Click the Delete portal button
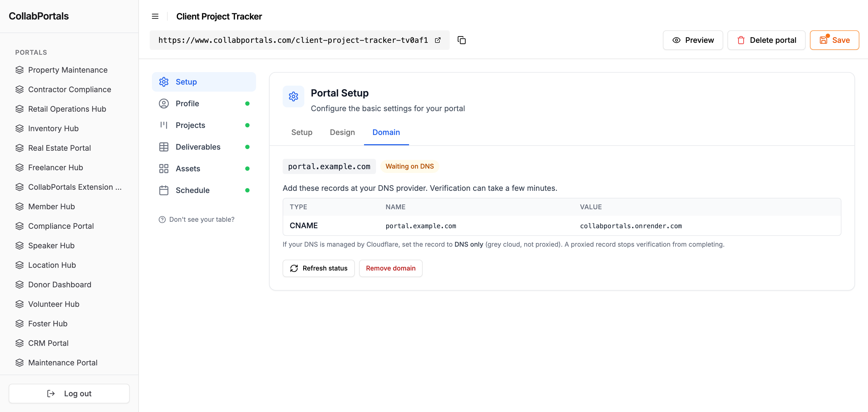This screenshot has width=868, height=412. [766, 40]
